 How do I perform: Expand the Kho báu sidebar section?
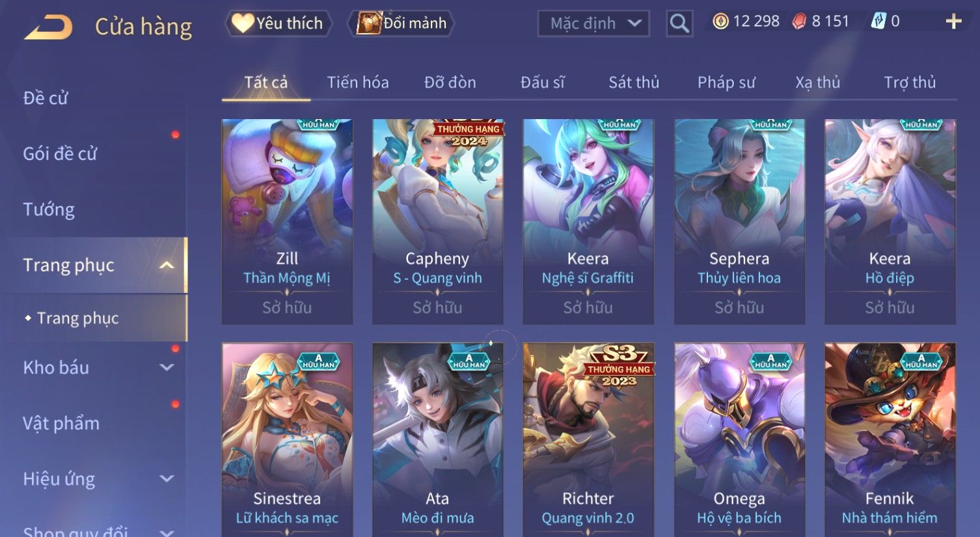[x=167, y=367]
